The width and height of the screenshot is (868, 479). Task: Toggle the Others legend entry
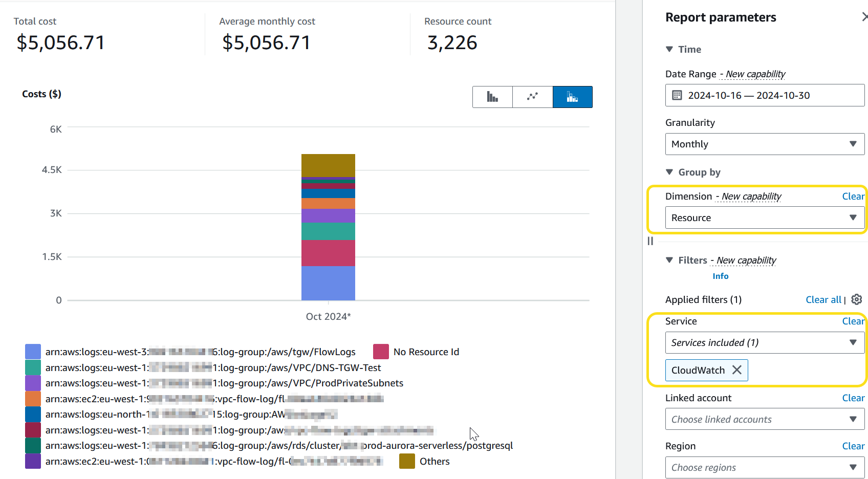tap(406, 461)
